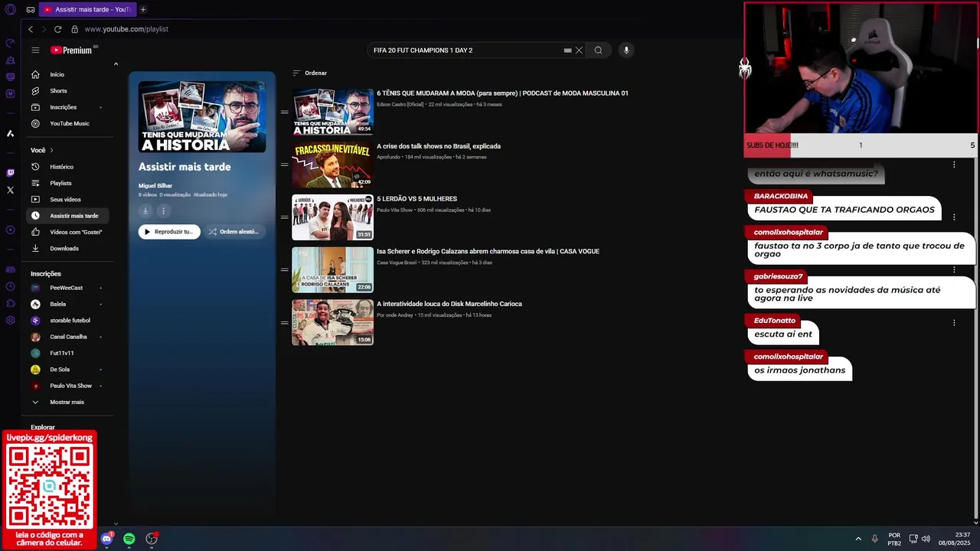This screenshot has width=980, height=551.
Task: Select Assistir mais tarde sidebar item
Action: [69, 216]
